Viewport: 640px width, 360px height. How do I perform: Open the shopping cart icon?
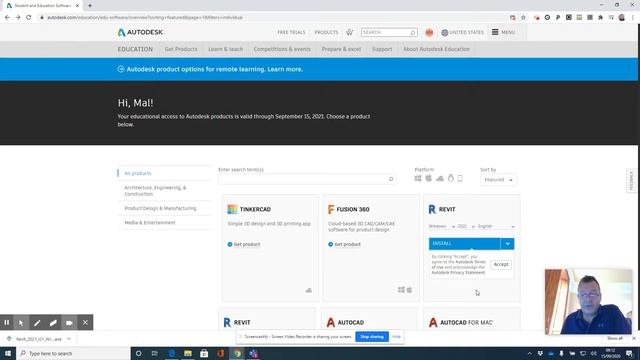click(x=349, y=32)
